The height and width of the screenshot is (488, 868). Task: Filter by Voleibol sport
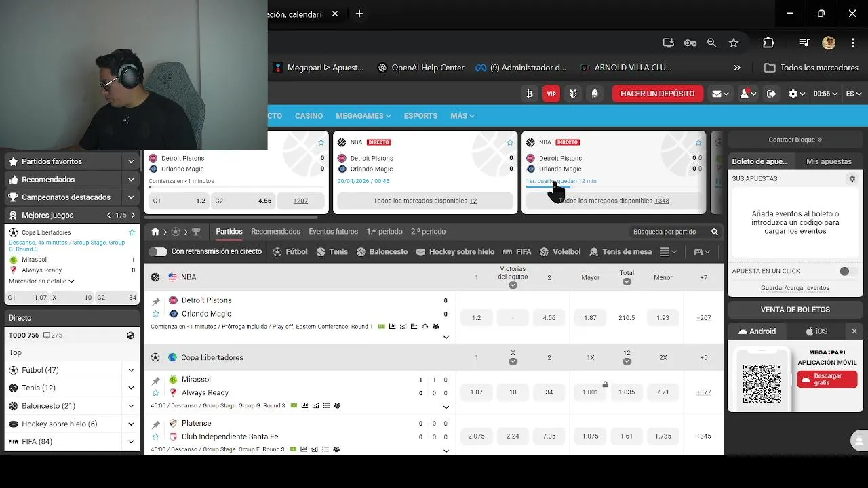point(560,251)
